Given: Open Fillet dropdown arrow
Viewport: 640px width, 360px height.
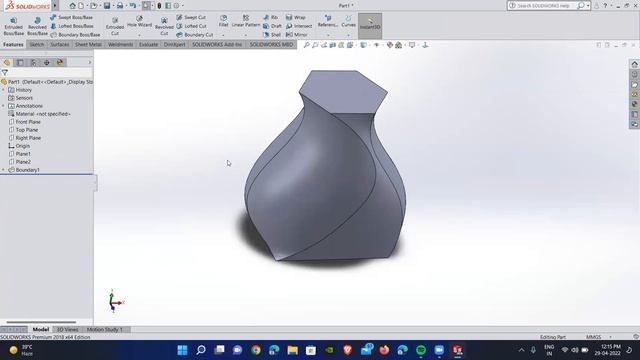Looking at the screenshot, I should tap(223, 35).
